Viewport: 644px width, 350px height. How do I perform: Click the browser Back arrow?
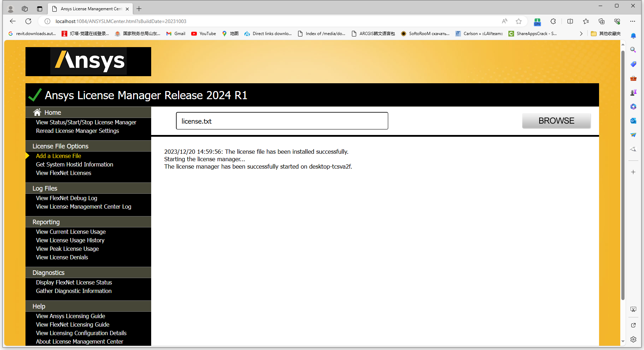13,21
